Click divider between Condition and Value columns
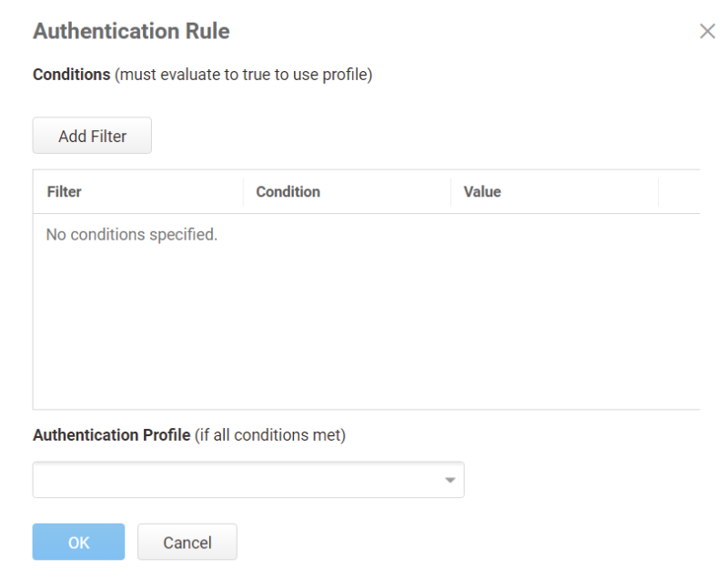 coord(450,192)
